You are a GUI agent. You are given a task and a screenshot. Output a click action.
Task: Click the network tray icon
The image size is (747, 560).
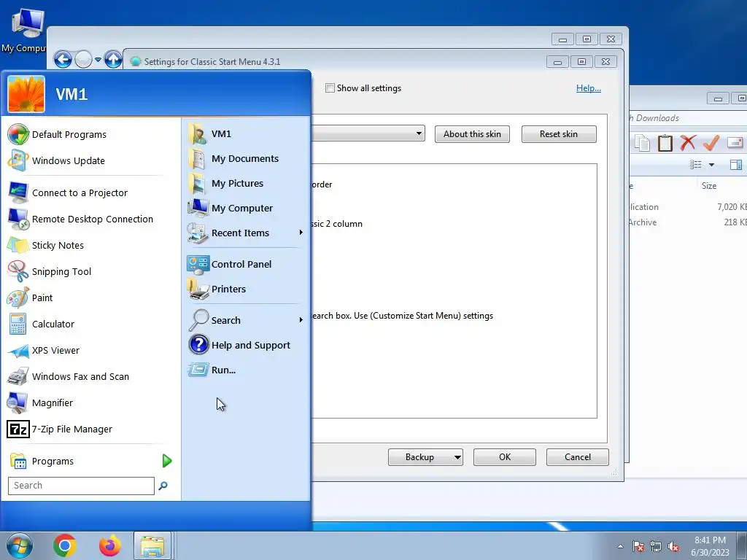[x=656, y=546]
